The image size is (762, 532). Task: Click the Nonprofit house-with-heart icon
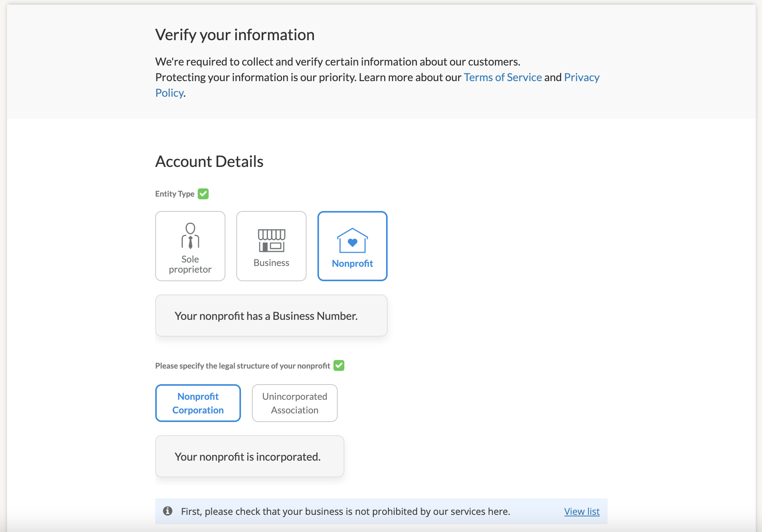pyautogui.click(x=352, y=240)
